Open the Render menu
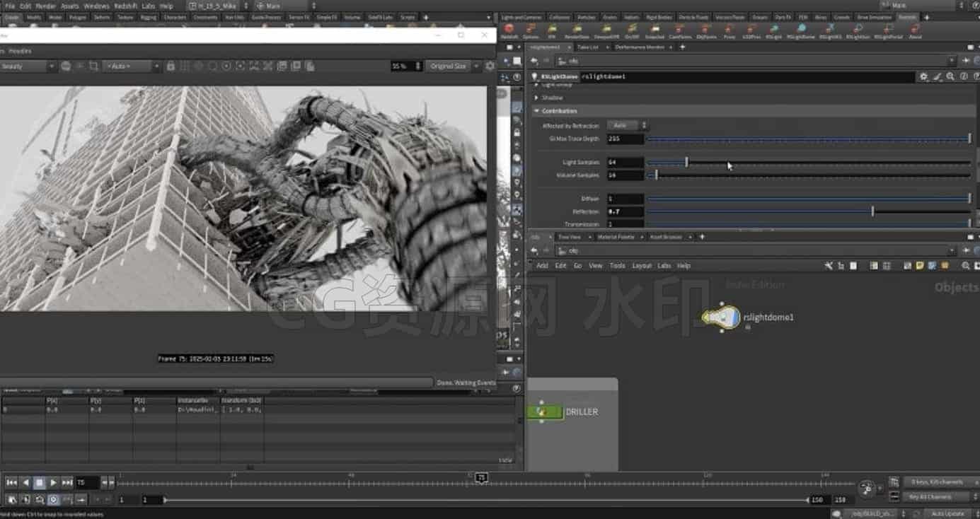The image size is (980, 519). 45,6
